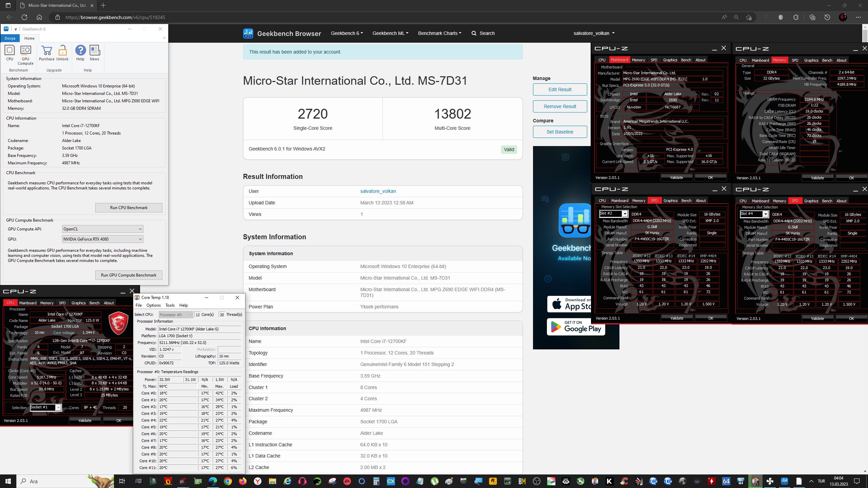Click the Edit Result button

(560, 89)
